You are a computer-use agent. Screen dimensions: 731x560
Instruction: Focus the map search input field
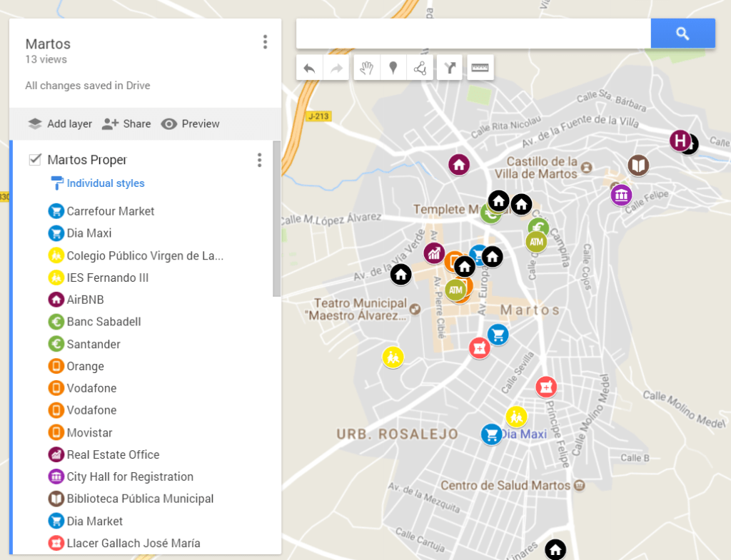click(x=473, y=34)
